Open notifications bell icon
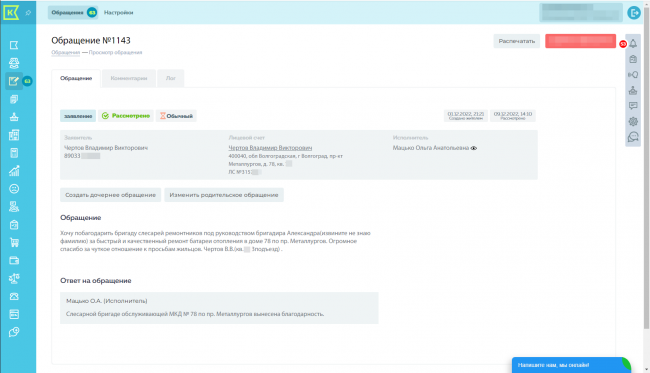The height and width of the screenshot is (373, 650). click(633, 44)
